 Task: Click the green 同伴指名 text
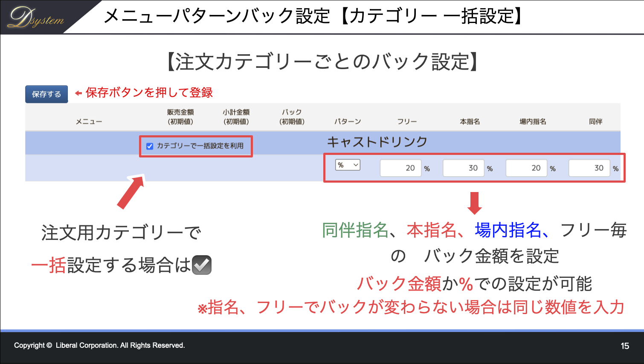(x=355, y=230)
